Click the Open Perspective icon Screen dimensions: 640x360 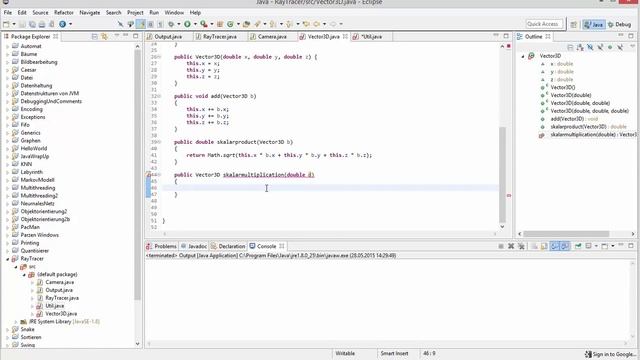pos(573,24)
